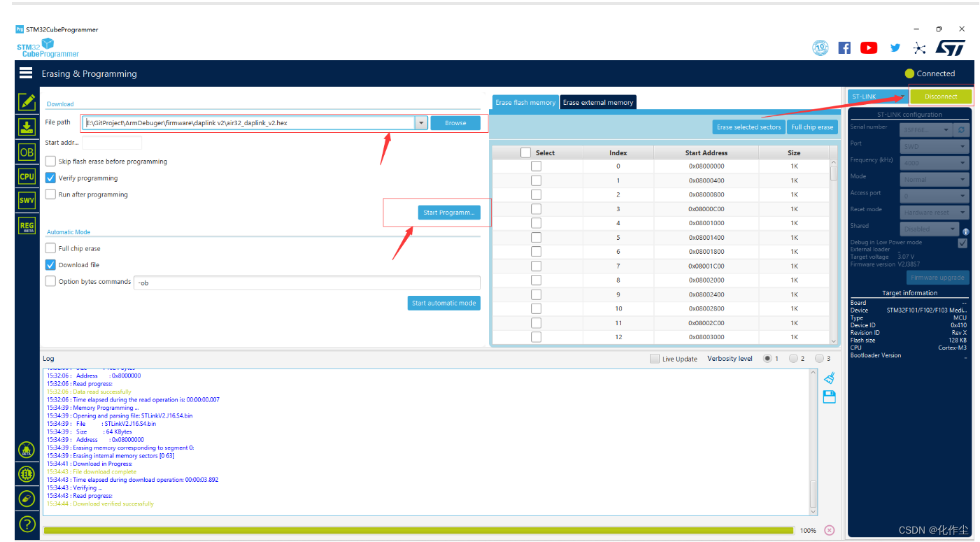Viewport: 980px width, 542px height.
Task: Select sector with address 0x08000400
Action: pyautogui.click(x=536, y=180)
